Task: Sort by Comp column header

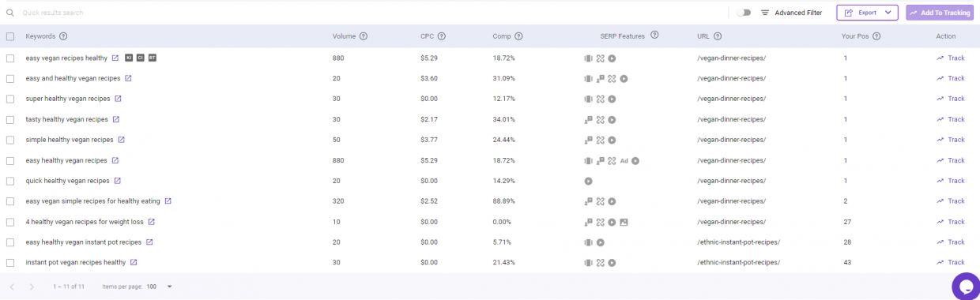Action: coord(502,36)
